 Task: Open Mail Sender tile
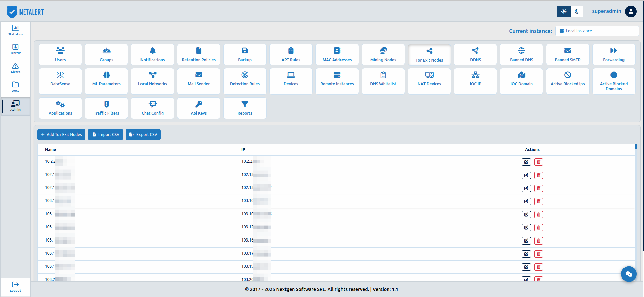(199, 81)
